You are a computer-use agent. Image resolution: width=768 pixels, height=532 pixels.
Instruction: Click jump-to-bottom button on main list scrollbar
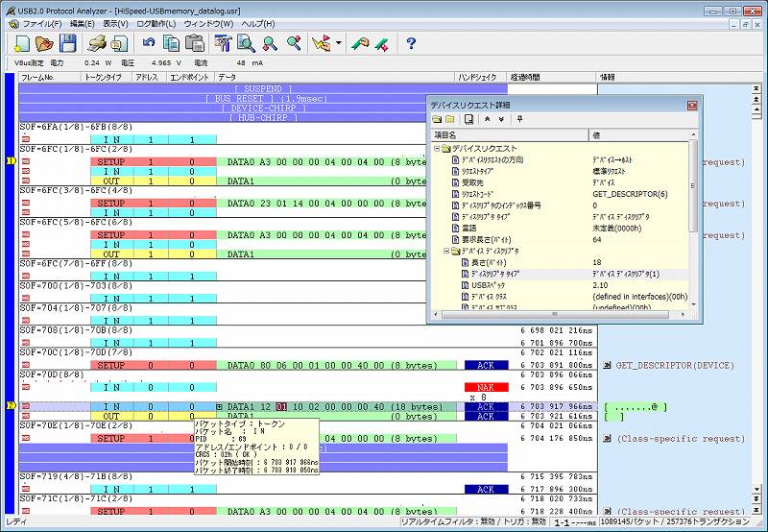[756, 511]
